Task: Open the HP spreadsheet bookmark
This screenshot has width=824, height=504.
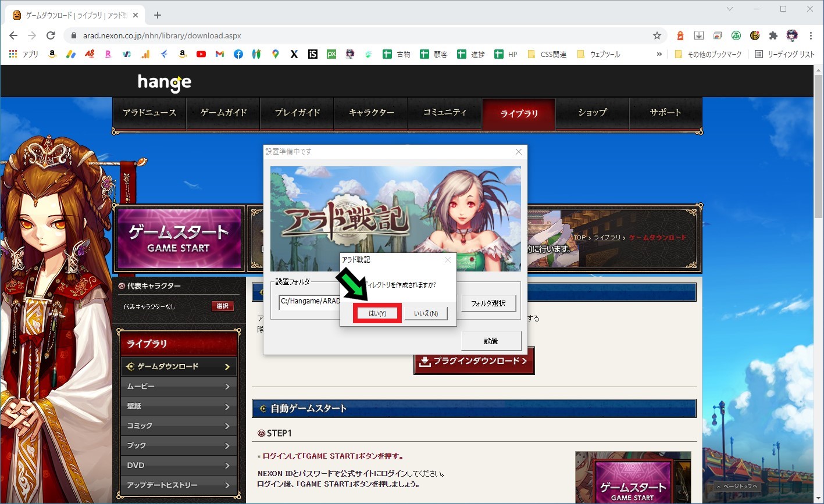Action: 506,54
